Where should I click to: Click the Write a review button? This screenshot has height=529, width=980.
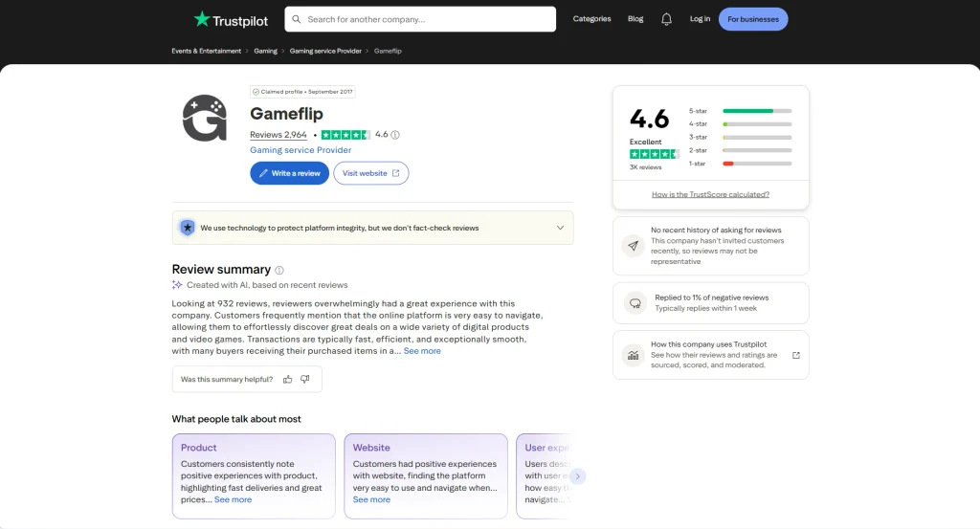pos(289,173)
